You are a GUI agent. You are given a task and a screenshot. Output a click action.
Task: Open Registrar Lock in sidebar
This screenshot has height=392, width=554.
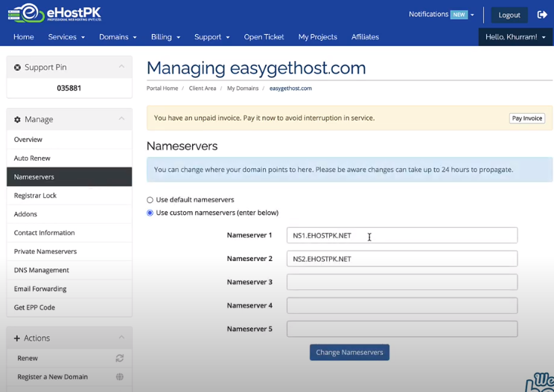pyautogui.click(x=69, y=196)
